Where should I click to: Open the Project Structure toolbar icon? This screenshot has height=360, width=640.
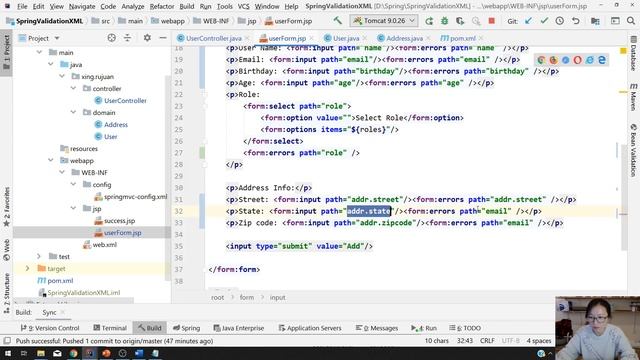(x=596, y=21)
